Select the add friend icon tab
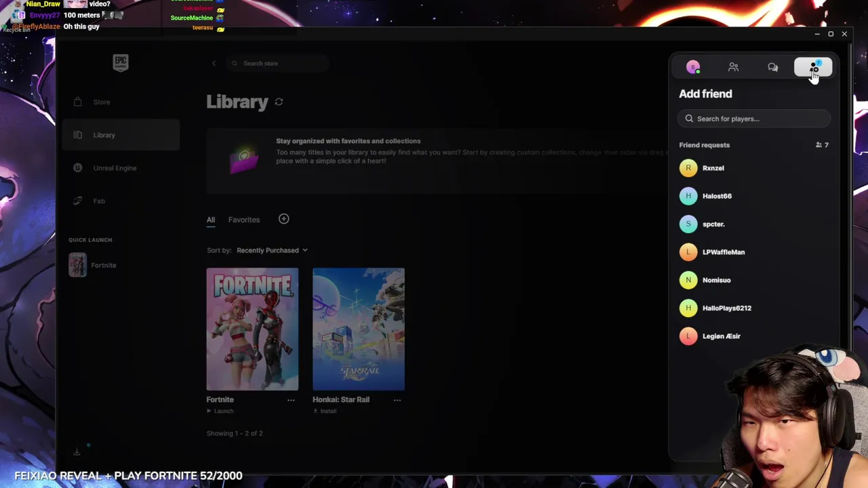 pos(813,67)
